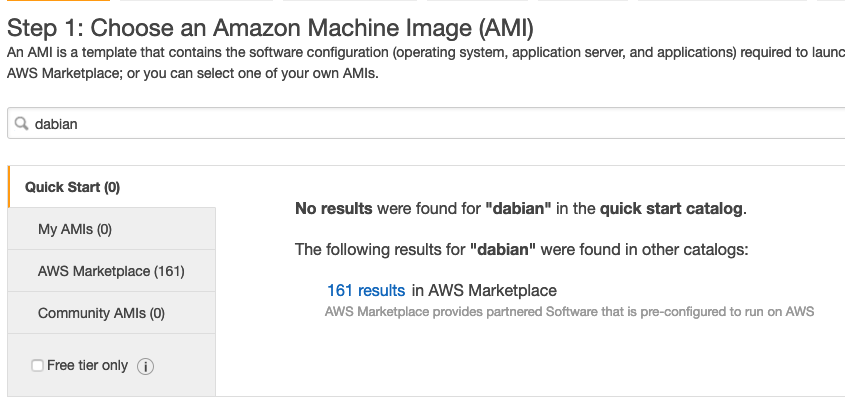This screenshot has width=845, height=410.
Task: Open the 161 results link
Action: tap(366, 290)
